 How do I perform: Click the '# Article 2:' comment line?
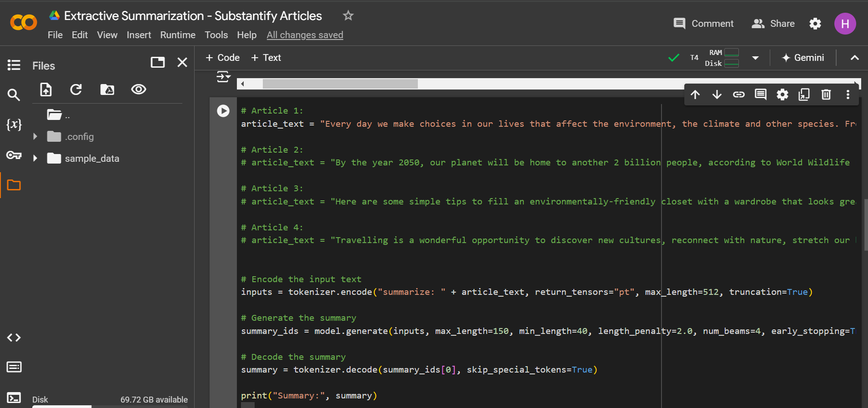272,149
